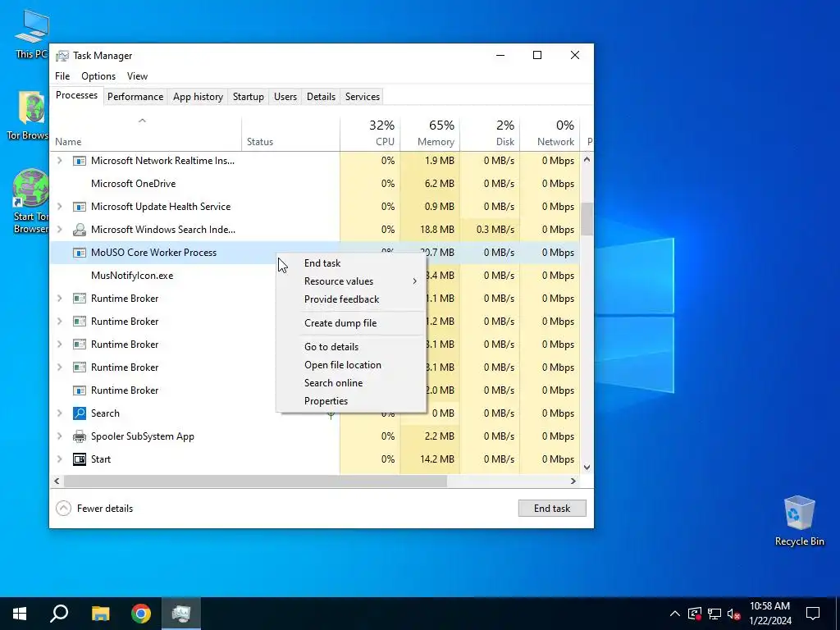
Task: Click the vertical scrollbar up arrow
Action: (x=587, y=159)
